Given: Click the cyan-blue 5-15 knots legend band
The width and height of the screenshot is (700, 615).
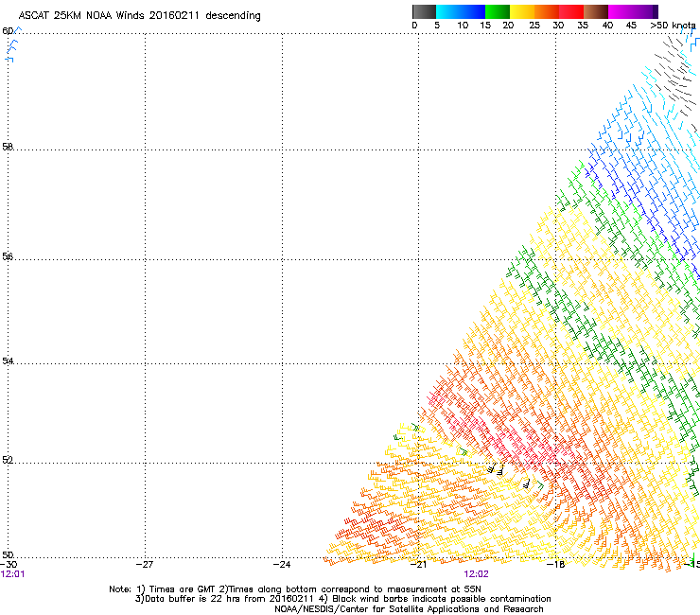Looking at the screenshot, I should pyautogui.click(x=461, y=11).
